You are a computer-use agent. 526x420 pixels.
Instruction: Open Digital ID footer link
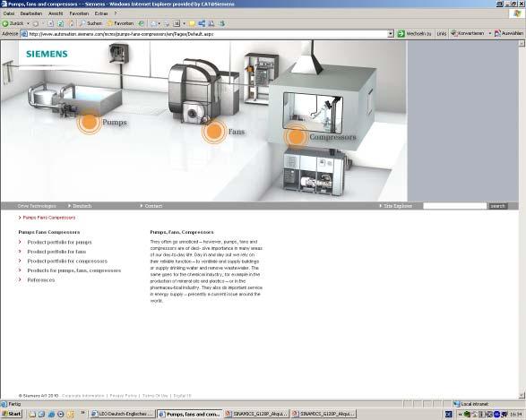183,396
